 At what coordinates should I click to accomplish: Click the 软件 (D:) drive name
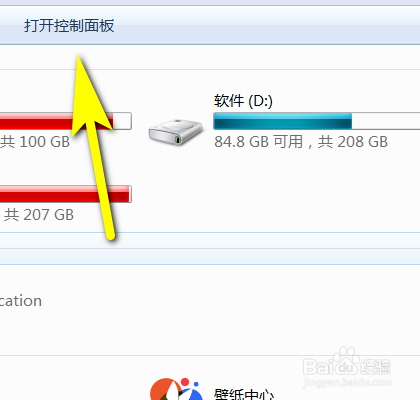(243, 101)
